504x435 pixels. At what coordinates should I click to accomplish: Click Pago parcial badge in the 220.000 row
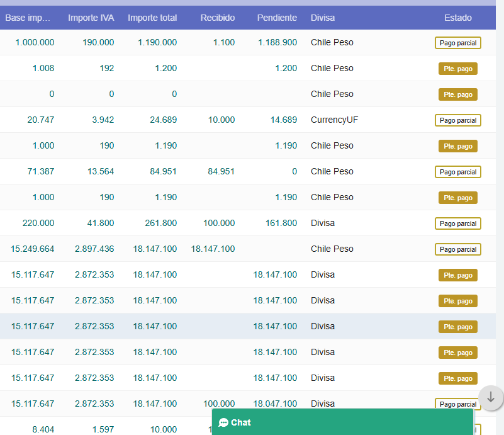(x=457, y=223)
